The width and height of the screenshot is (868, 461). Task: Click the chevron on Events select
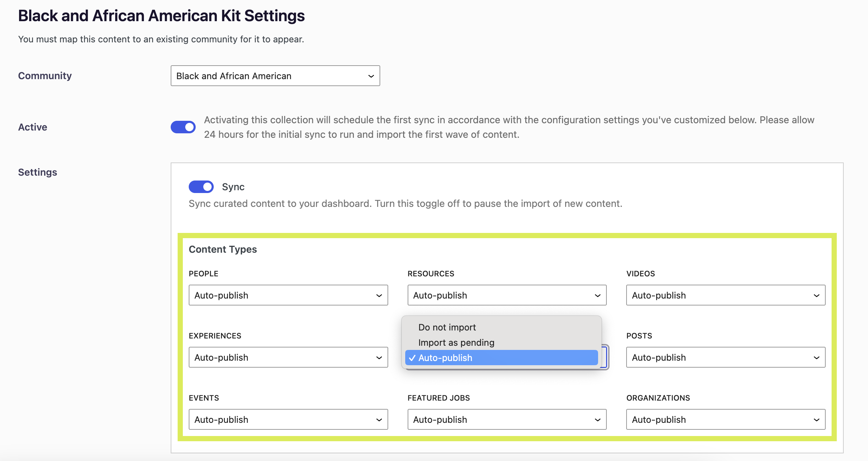point(379,420)
